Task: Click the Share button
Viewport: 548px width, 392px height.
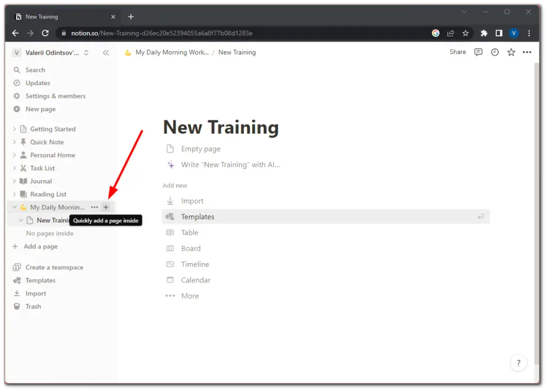Action: click(458, 52)
